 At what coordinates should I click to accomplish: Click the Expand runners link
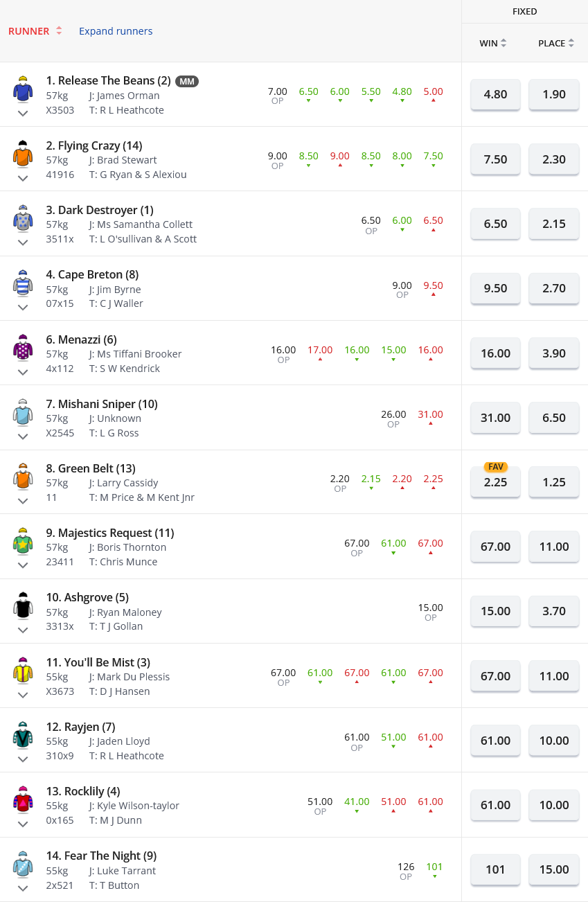coord(116,31)
